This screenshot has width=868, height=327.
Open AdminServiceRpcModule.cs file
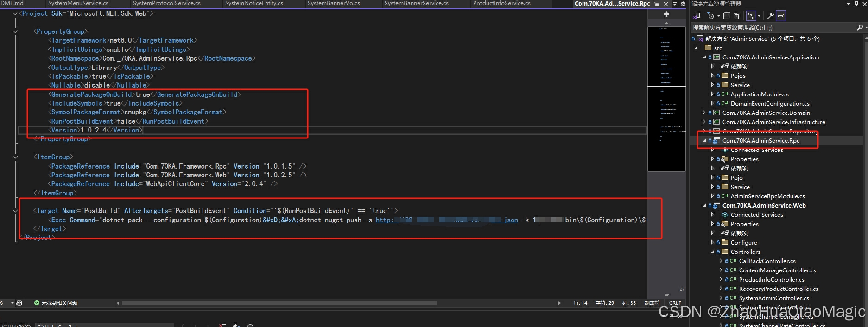(768, 196)
